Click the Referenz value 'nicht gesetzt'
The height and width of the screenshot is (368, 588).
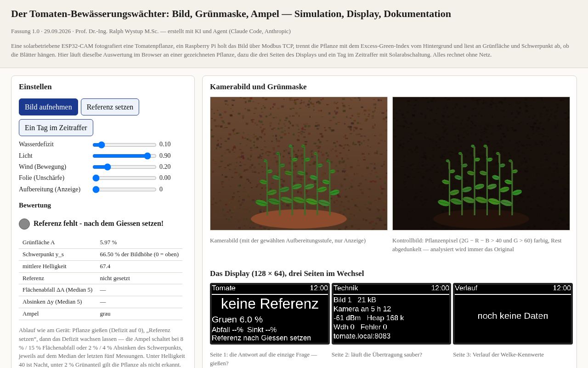(x=115, y=278)
